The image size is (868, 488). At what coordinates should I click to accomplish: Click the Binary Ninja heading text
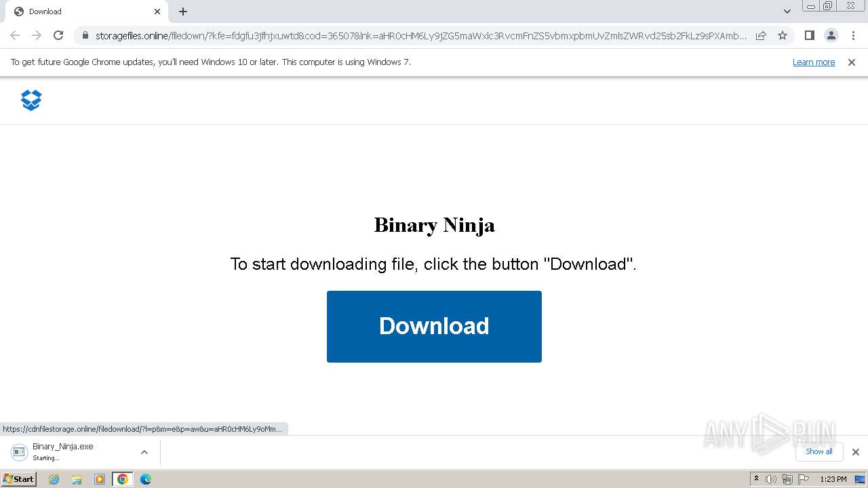click(435, 224)
